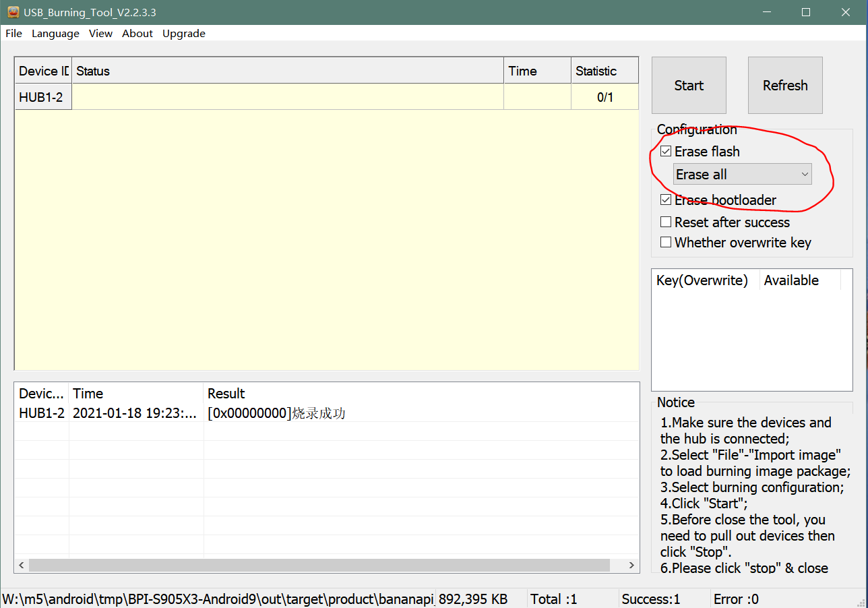868x608 pixels.
Task: Click the log horizontal scrollbar thumb
Action: 319,565
